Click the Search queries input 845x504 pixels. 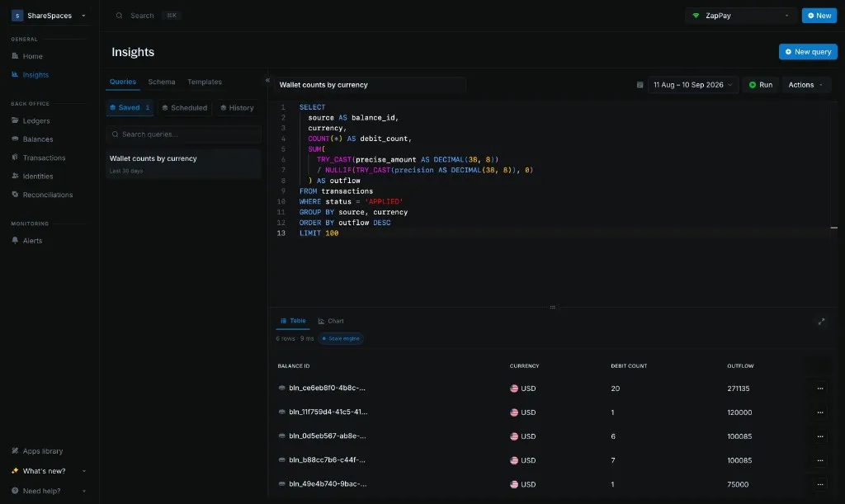click(184, 134)
